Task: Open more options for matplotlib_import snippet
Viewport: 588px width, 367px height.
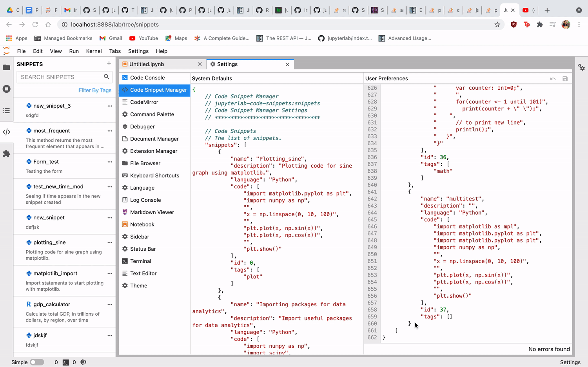Action: coord(110,273)
